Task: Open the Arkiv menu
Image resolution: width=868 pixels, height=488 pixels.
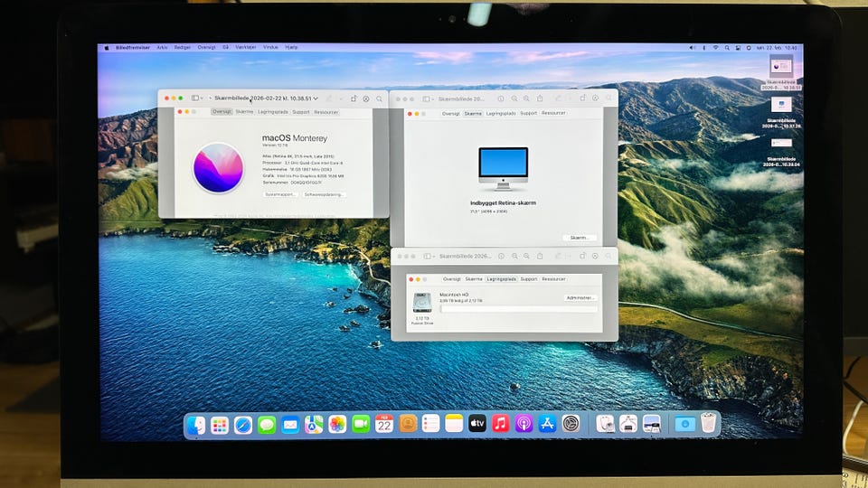Action: (162, 47)
